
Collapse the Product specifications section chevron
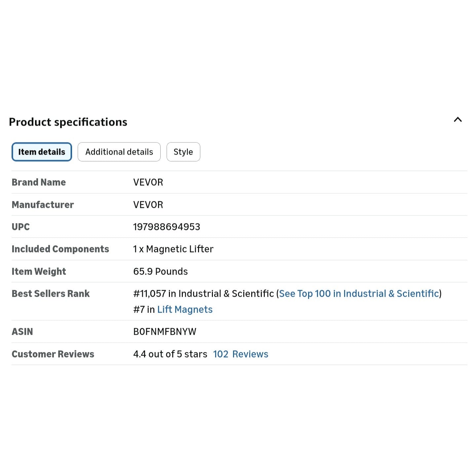[x=457, y=120]
